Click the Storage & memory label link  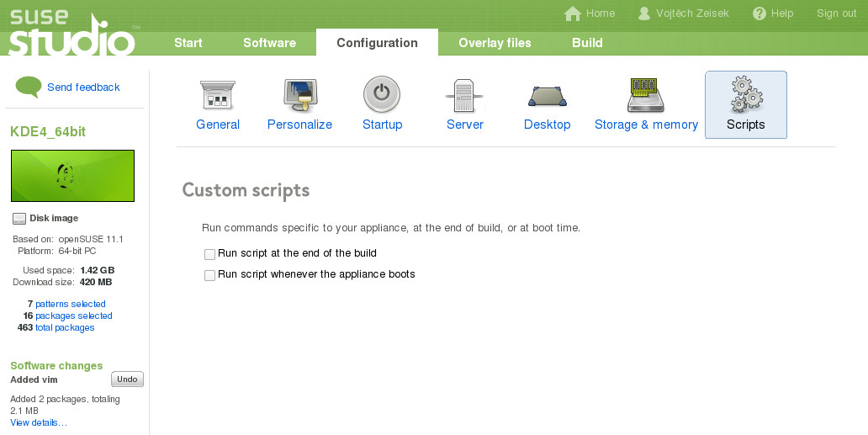tap(646, 125)
